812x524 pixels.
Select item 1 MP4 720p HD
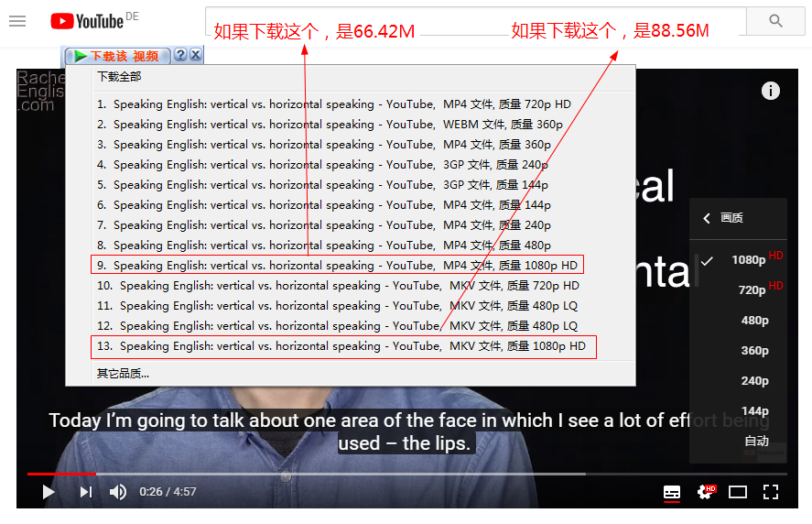(334, 104)
